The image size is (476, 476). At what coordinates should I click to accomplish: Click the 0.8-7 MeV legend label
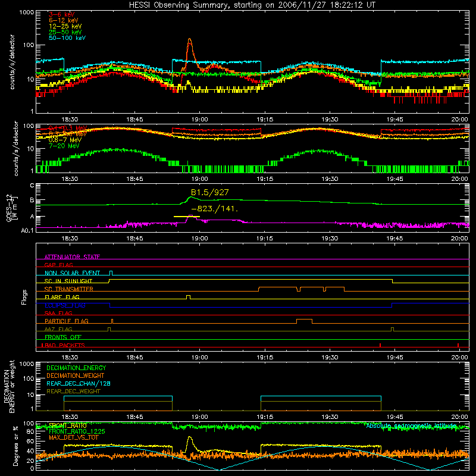[x=65, y=140]
